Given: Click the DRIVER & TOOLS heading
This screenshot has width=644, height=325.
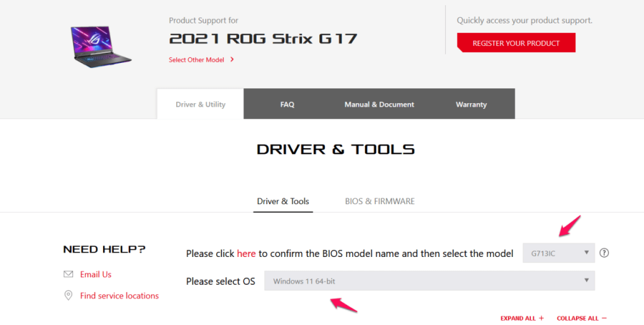Looking at the screenshot, I should (336, 149).
